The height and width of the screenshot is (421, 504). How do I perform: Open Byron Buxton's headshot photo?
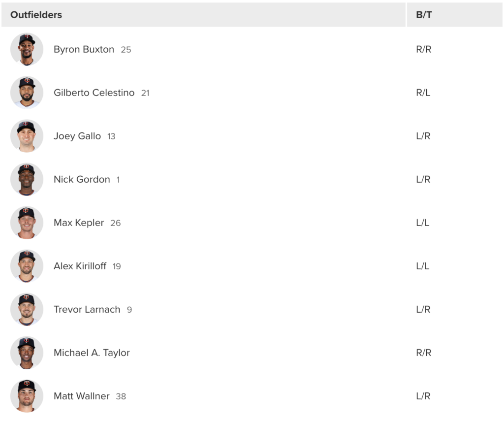[x=27, y=49]
